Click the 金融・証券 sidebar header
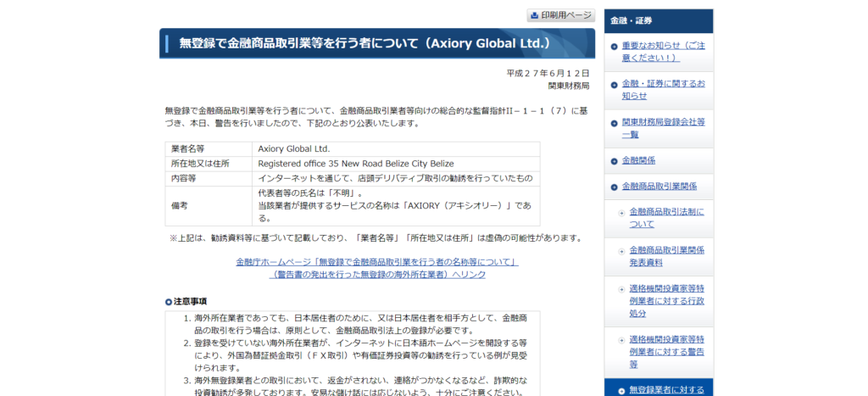The height and width of the screenshot is (396, 868). tap(659, 21)
